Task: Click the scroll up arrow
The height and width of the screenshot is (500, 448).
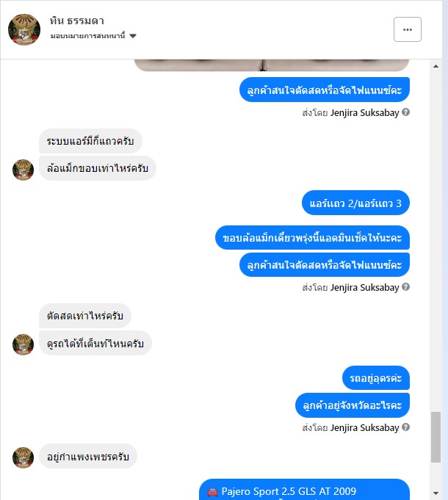Action: 436,66
